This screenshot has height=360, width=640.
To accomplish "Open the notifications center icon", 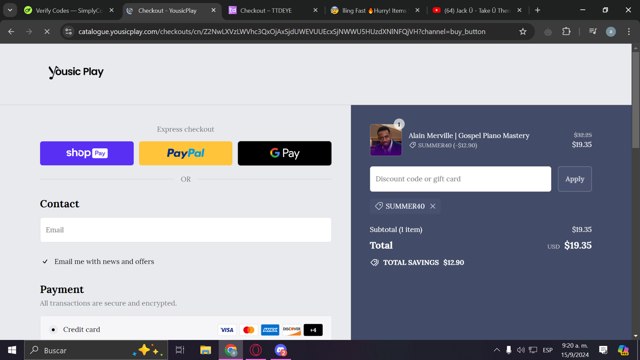I will pos(603,350).
